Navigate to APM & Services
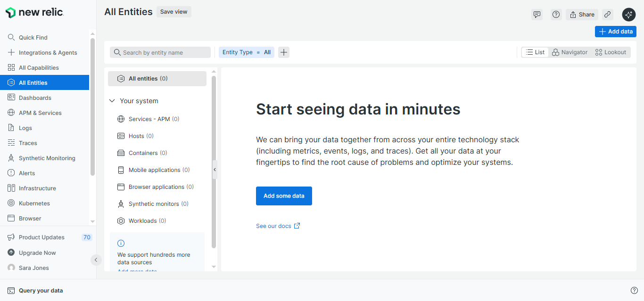 (x=44, y=113)
